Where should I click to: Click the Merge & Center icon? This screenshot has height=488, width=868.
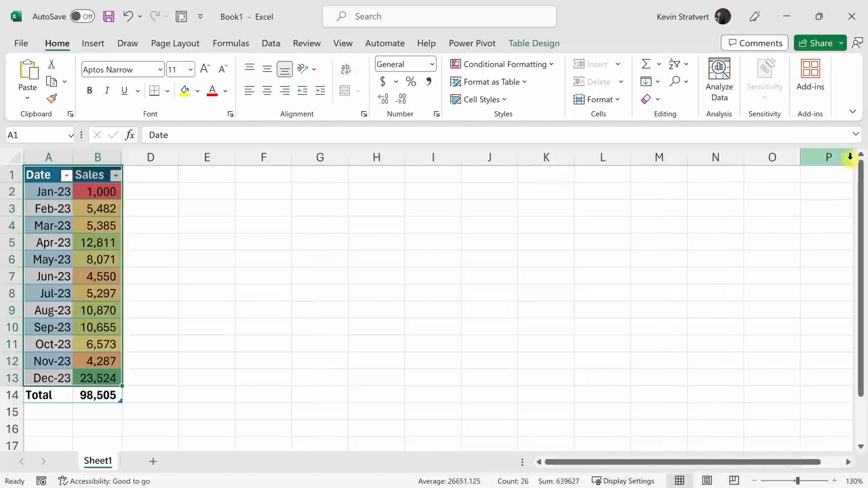(x=344, y=91)
